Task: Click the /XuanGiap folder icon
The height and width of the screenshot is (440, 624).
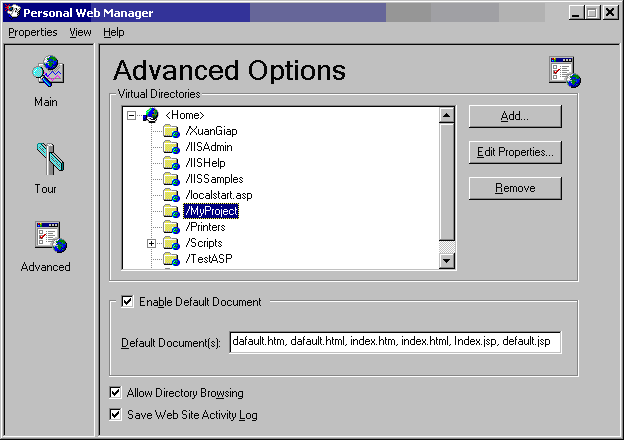Action: 170,131
